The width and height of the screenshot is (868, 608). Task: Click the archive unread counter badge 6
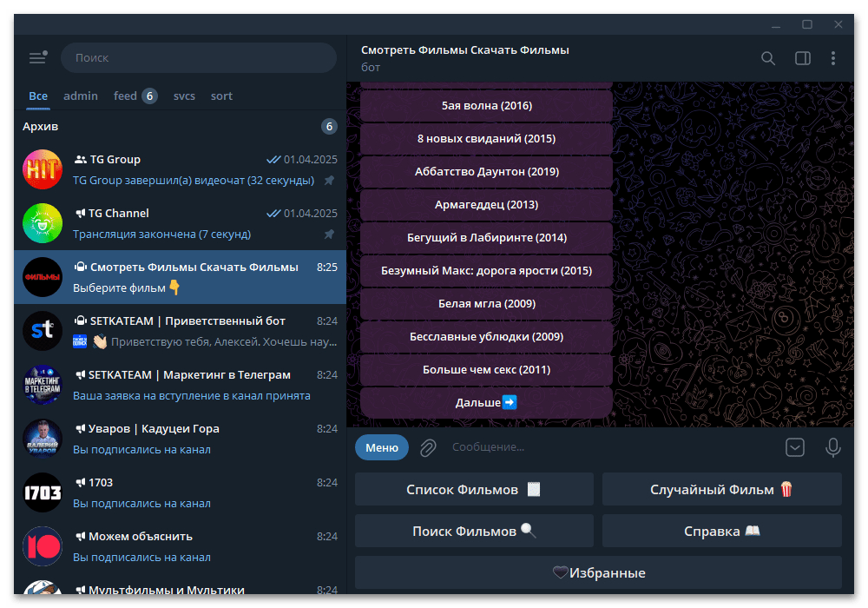click(329, 127)
